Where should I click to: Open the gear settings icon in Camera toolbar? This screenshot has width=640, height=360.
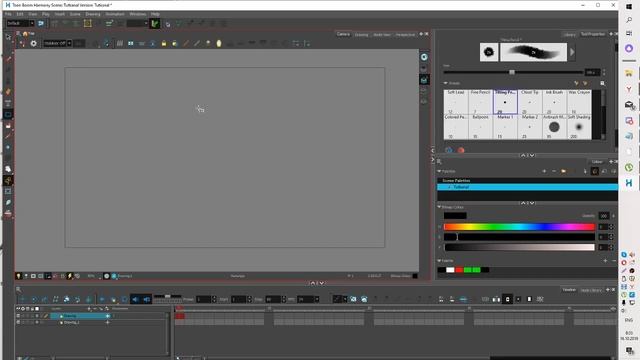click(33, 43)
